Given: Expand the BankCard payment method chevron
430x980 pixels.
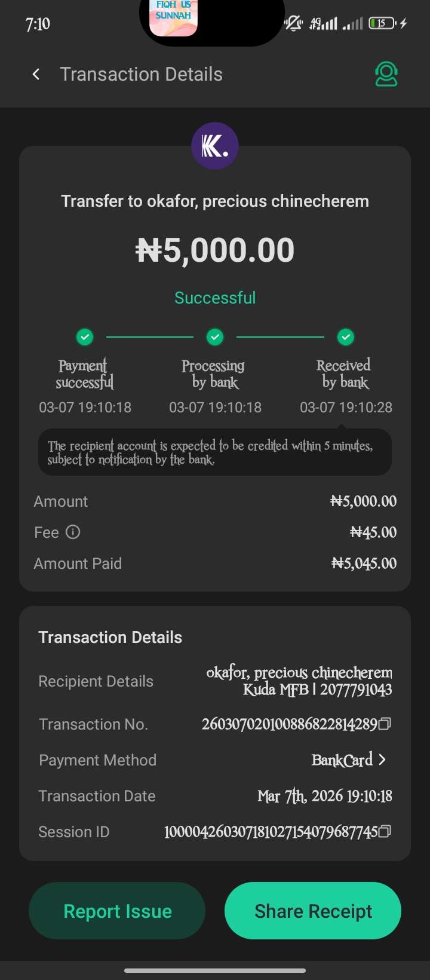Looking at the screenshot, I should click(x=382, y=759).
